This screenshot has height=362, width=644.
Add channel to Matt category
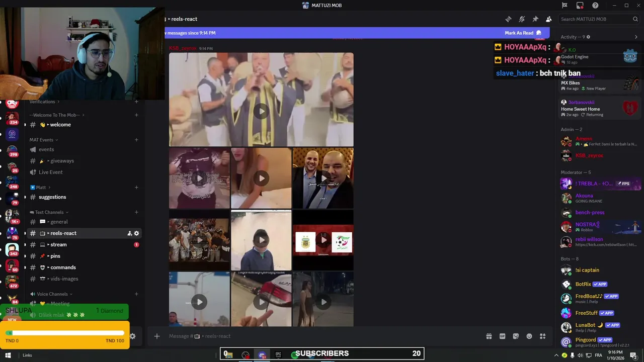click(136, 188)
